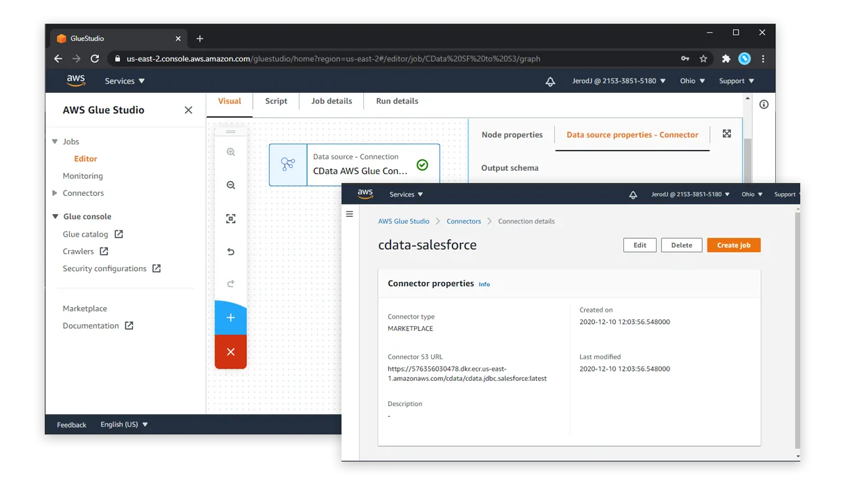
Task: Click the Info icon beside Run details
Action: (x=764, y=104)
